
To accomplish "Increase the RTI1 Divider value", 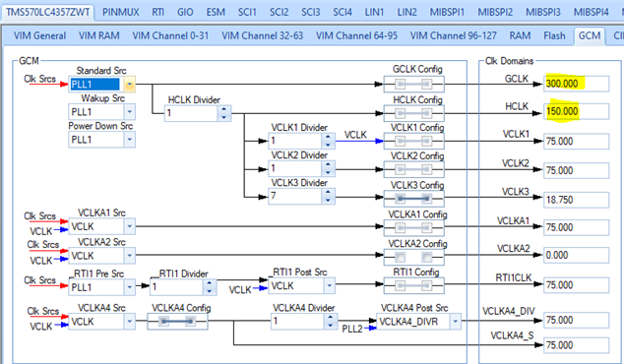I will pyautogui.click(x=210, y=283).
